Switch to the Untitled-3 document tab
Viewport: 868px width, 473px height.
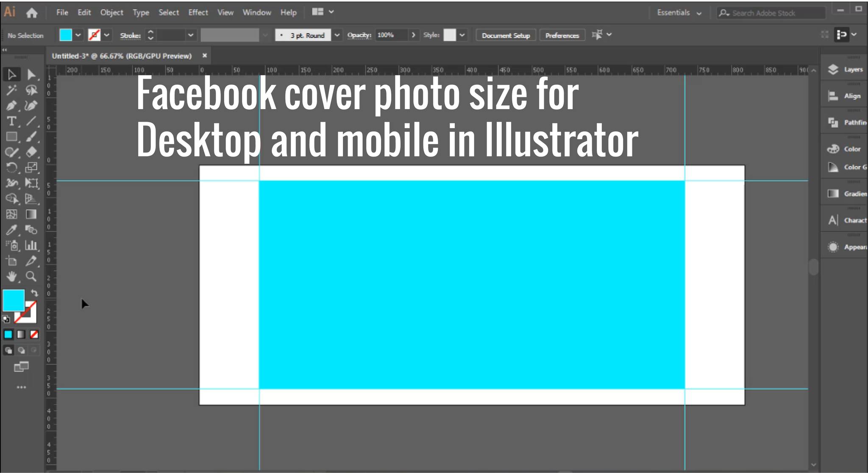(122, 56)
